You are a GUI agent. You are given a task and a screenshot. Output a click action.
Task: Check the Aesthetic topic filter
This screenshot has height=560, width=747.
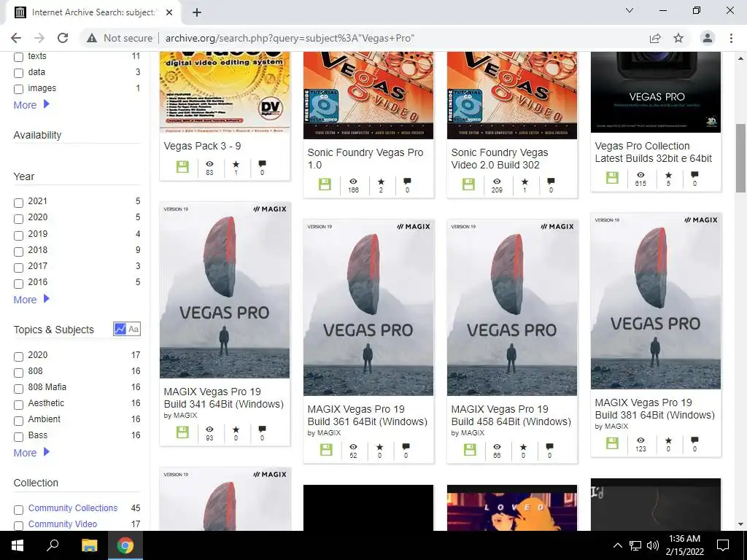pyautogui.click(x=18, y=405)
